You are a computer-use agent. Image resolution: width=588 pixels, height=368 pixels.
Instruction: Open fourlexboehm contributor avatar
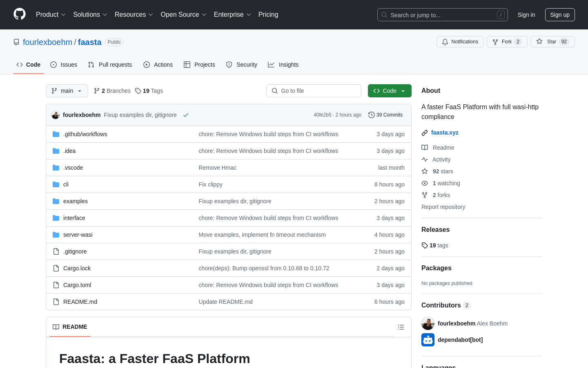coord(428,323)
